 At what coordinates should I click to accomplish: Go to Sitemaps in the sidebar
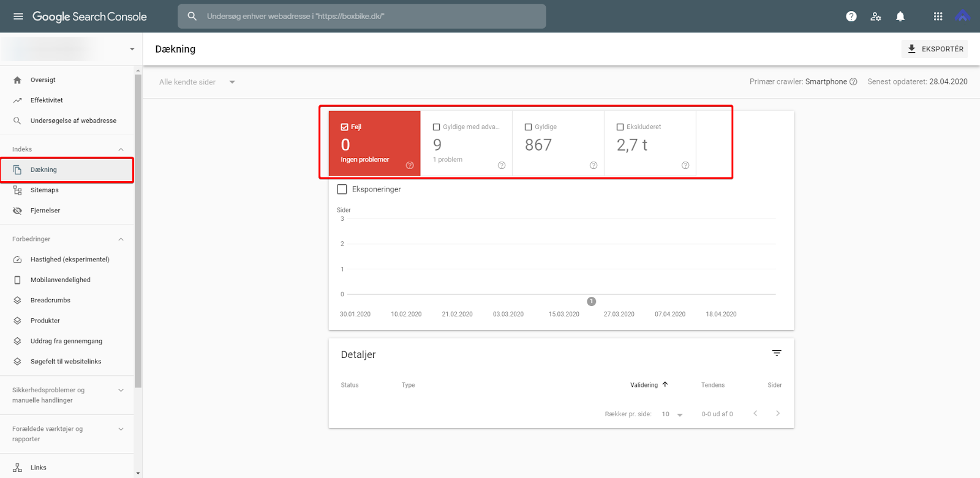pos(45,190)
